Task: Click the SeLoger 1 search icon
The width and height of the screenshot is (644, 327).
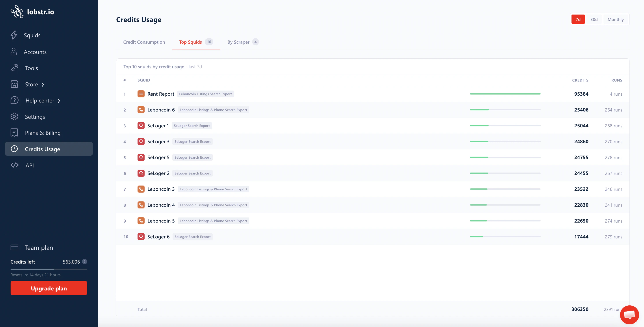Action: point(141,126)
